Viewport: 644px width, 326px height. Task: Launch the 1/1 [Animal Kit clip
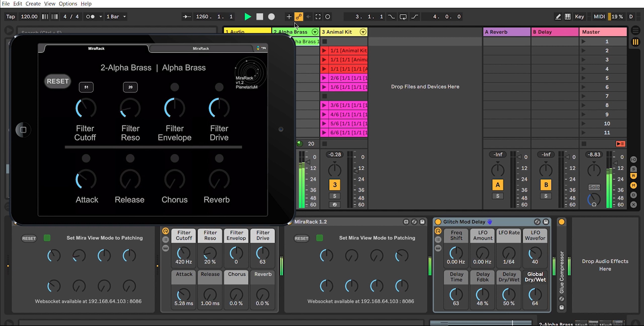coord(324,51)
